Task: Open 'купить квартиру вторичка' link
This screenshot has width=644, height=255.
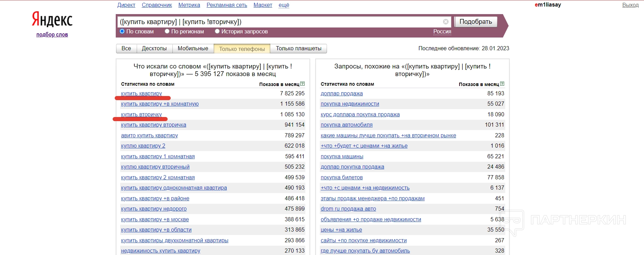Action: click(x=154, y=125)
